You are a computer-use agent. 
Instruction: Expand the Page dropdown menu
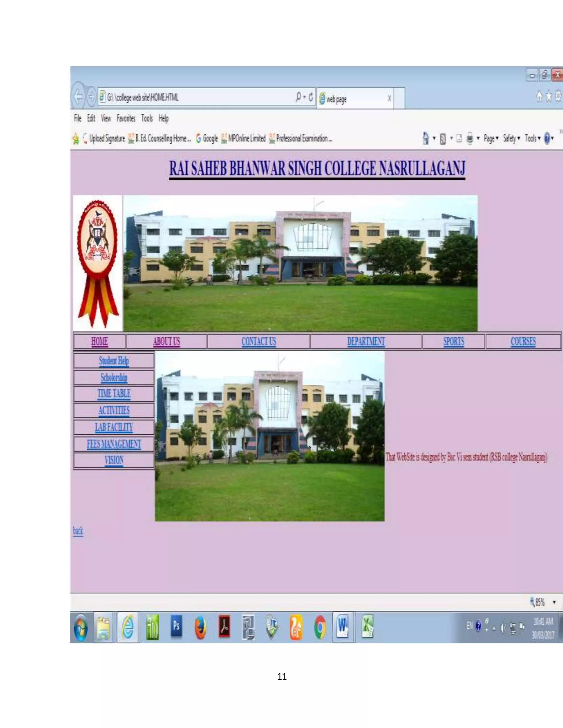pos(491,138)
